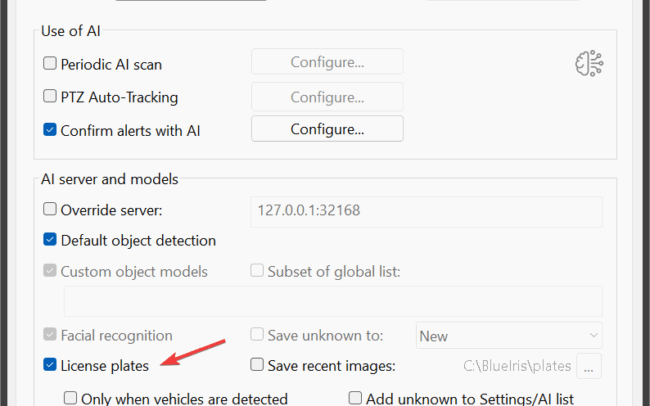Check Subset of global list option
This screenshot has height=406, width=650.
(257, 271)
